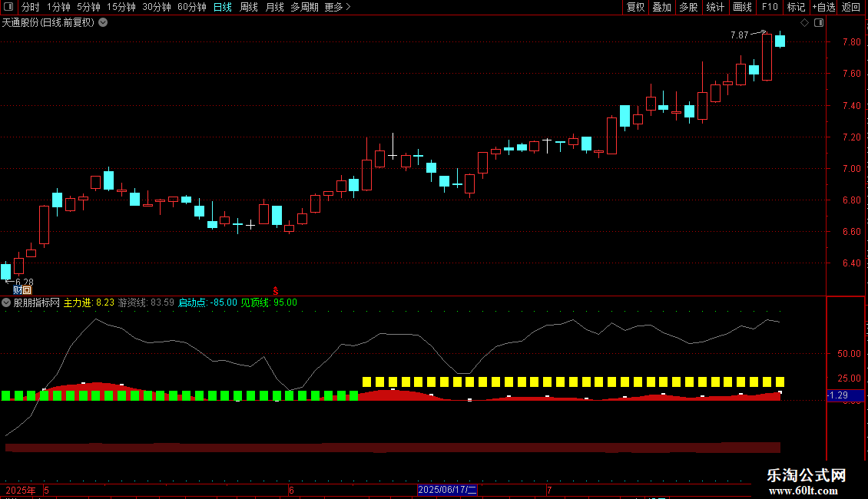Toggle the side panel icon at top-left
The height and width of the screenshot is (499, 868).
coord(8,7)
